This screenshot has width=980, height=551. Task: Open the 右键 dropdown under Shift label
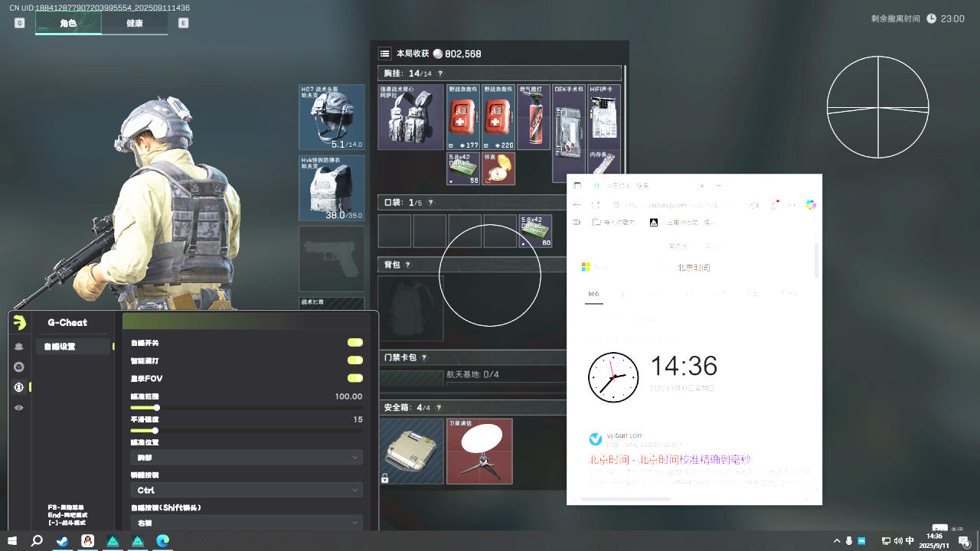click(247, 523)
